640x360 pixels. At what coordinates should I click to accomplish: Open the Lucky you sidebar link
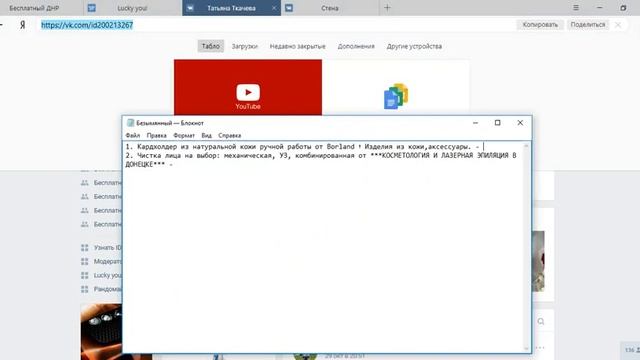coord(108,276)
